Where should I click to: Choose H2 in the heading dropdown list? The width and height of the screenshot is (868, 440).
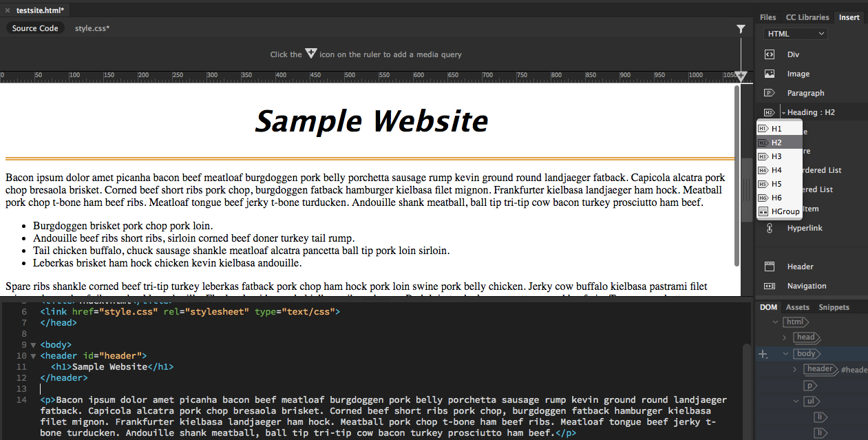779,143
